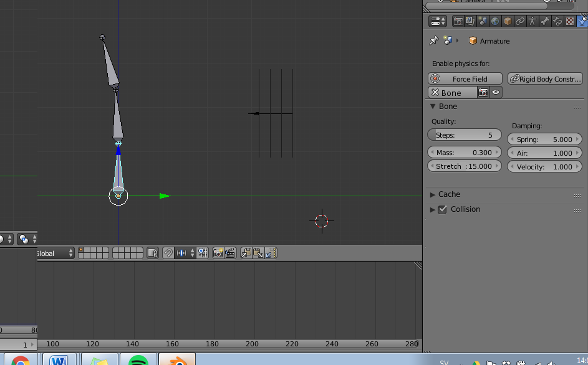Increase the Mass value with right arrow
The image size is (588, 365).
pyautogui.click(x=497, y=153)
